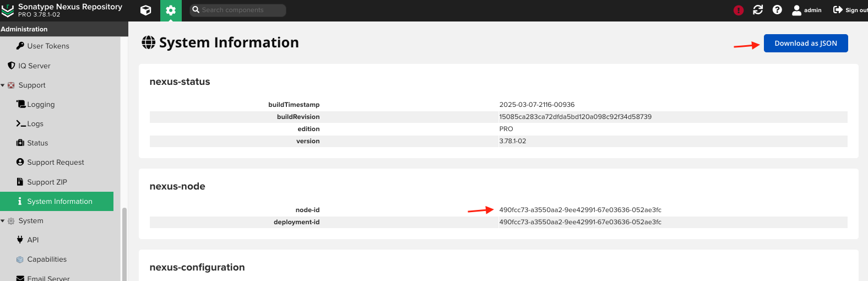Click the Sonatype Nexus logo icon
This screenshot has height=281, width=868.
click(x=8, y=10)
